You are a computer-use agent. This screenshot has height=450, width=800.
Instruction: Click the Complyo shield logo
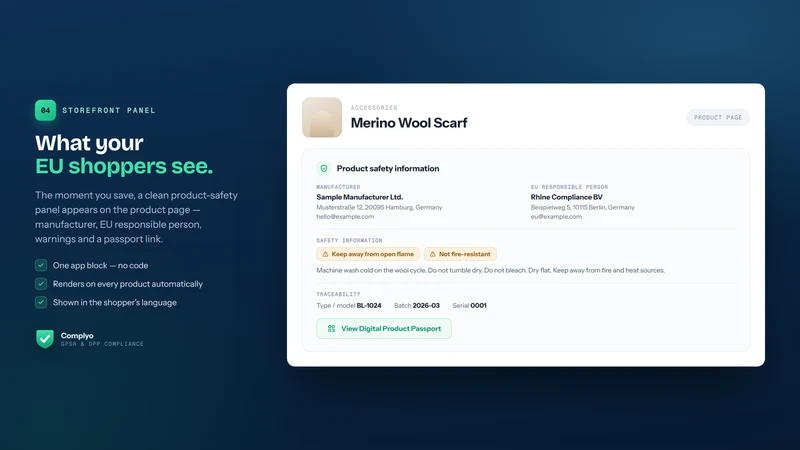pos(45,339)
